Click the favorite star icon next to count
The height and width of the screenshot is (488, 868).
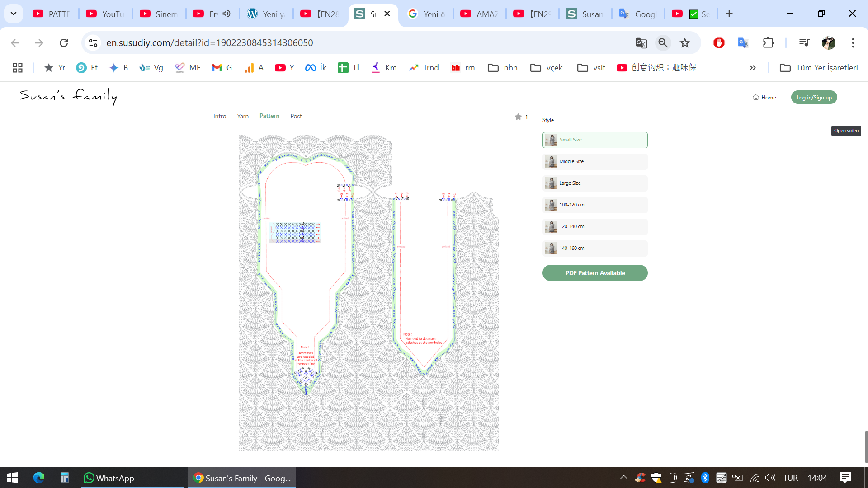[x=518, y=117]
